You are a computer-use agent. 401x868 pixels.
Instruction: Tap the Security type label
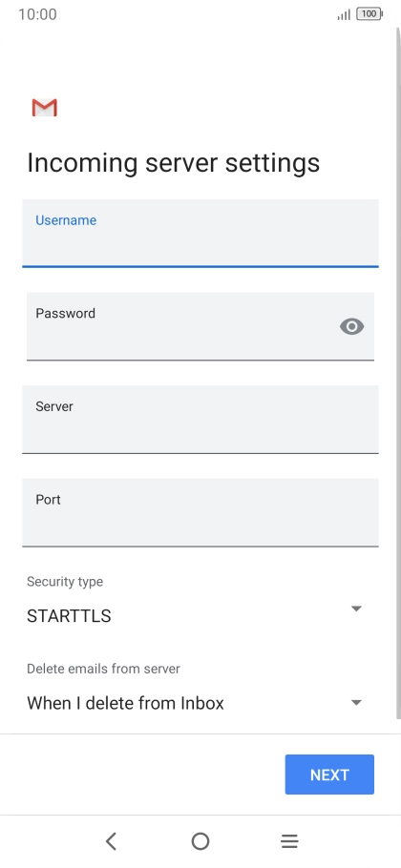(x=65, y=581)
